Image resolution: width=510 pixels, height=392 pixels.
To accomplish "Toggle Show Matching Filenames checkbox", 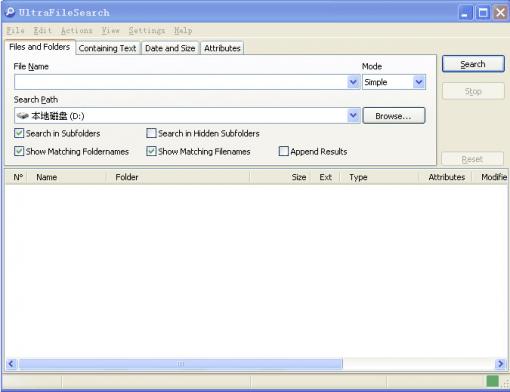I will coord(151,151).
